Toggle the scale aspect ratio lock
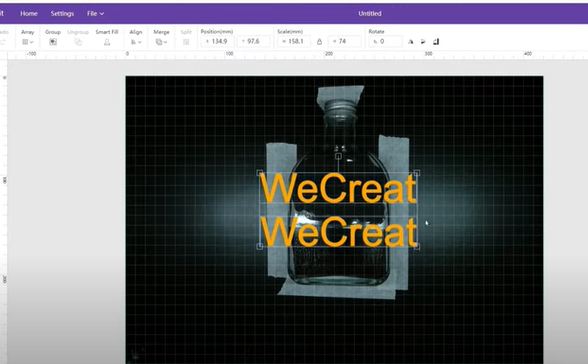 pos(319,42)
